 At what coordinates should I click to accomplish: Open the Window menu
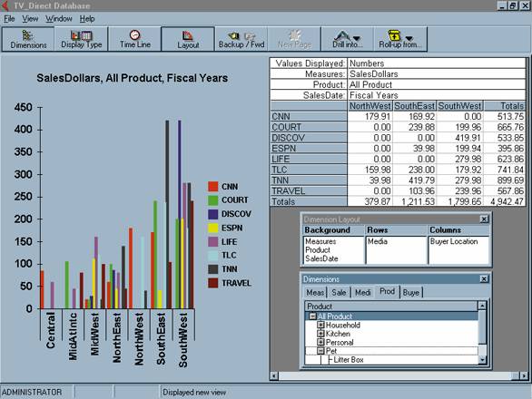point(59,19)
